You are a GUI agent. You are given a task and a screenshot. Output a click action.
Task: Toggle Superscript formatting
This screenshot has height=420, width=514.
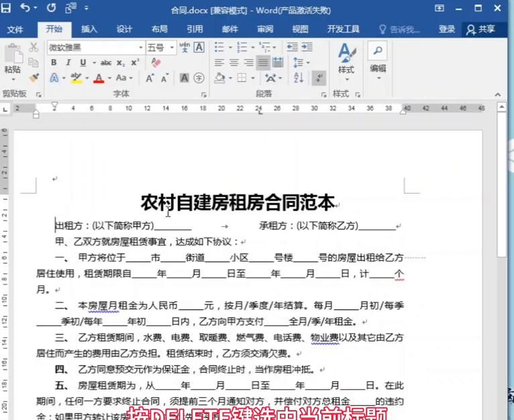click(135, 62)
